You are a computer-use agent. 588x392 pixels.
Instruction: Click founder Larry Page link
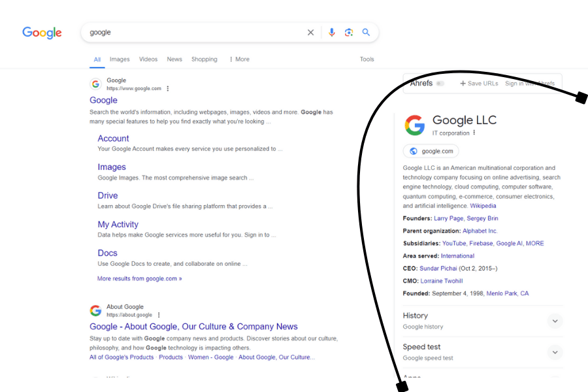point(449,218)
